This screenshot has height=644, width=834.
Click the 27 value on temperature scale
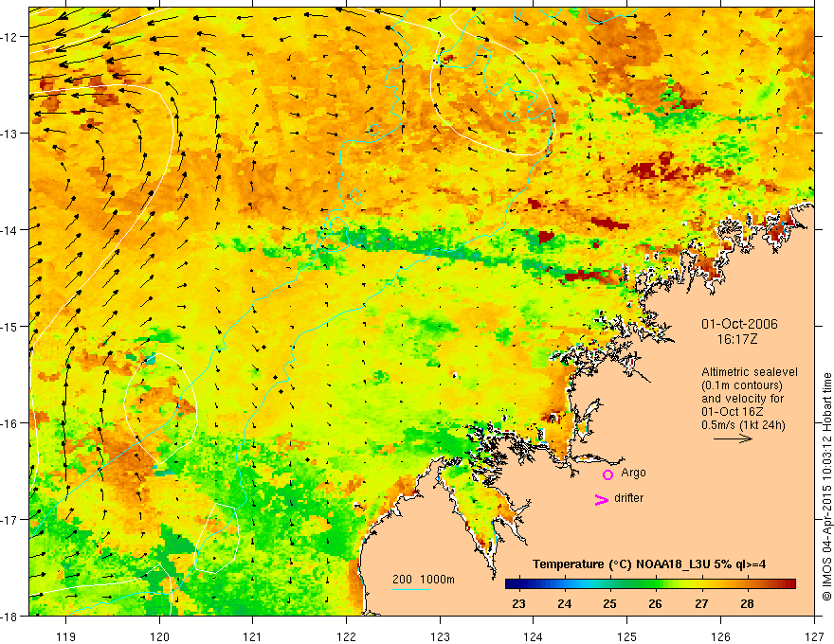coord(701,603)
